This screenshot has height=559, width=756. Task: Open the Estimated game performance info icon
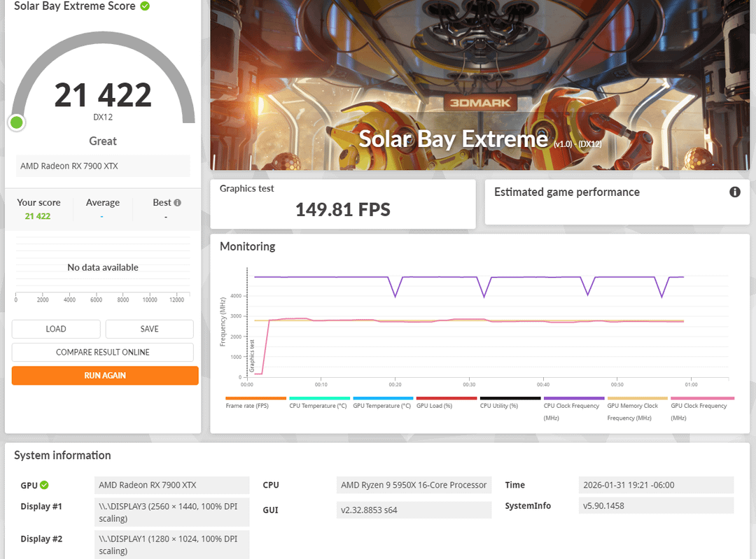coord(734,192)
